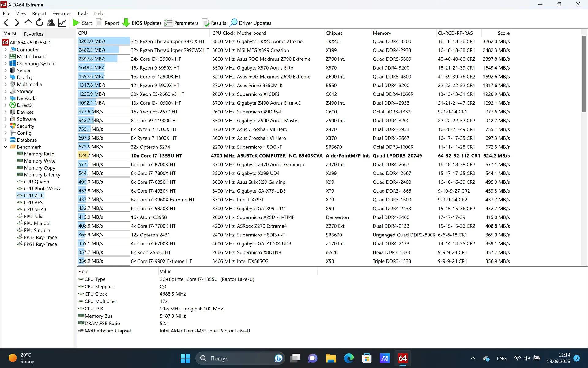Viewport: 588px width, 368px height.
Task: Collapse the Benchmark tree node
Action: pyautogui.click(x=6, y=147)
